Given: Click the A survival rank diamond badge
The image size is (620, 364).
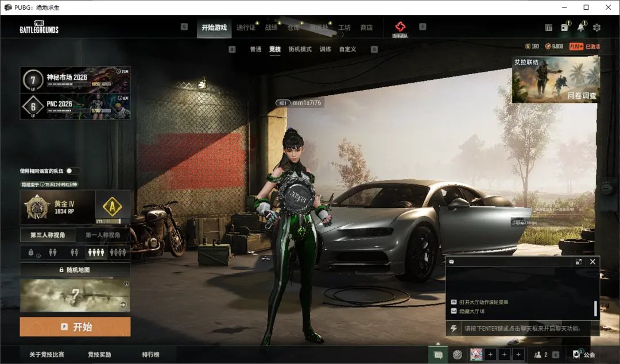Looking at the screenshot, I should coord(113,207).
